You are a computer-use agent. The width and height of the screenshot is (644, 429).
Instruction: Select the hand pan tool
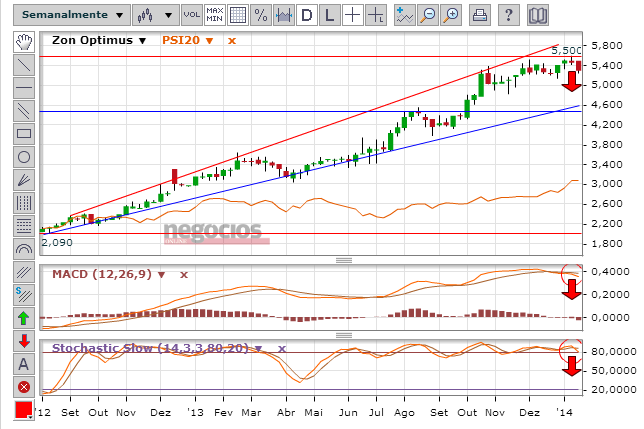24,42
